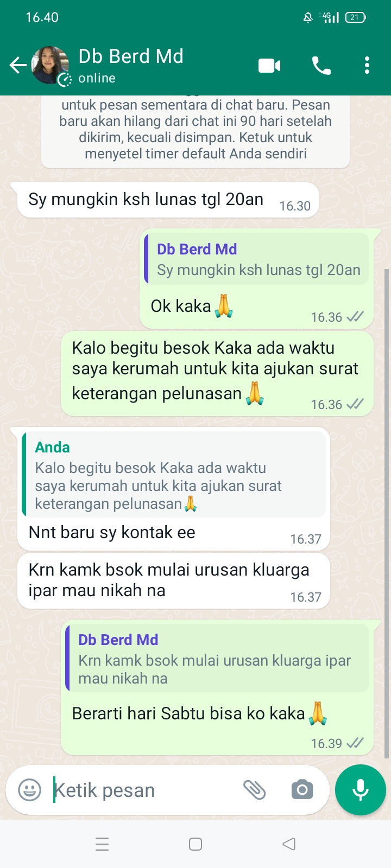This screenshot has height=868, width=391.
Task: Open the emoji picker in message bar
Action: click(x=29, y=790)
